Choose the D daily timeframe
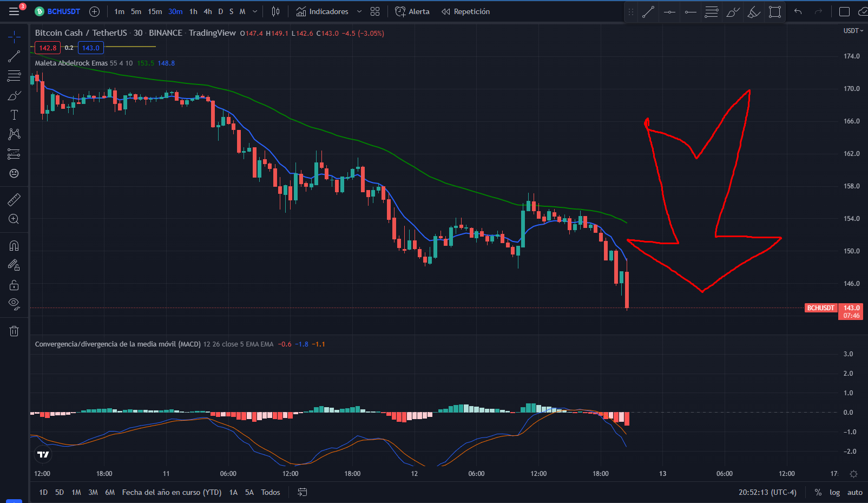 point(221,11)
